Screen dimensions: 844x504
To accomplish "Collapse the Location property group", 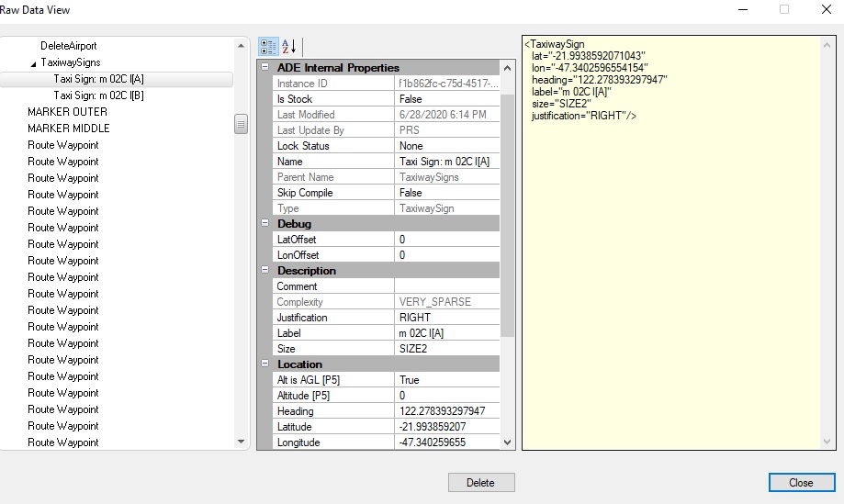I will (x=266, y=364).
